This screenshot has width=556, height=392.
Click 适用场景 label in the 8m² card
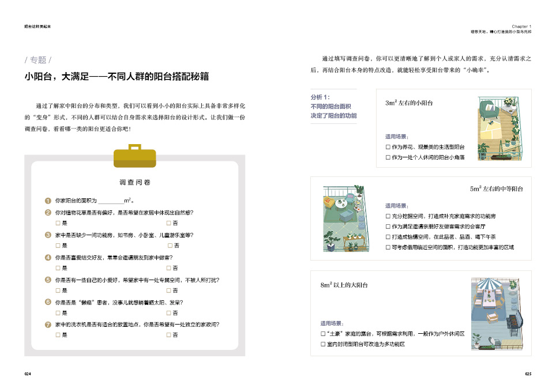(x=332, y=323)
